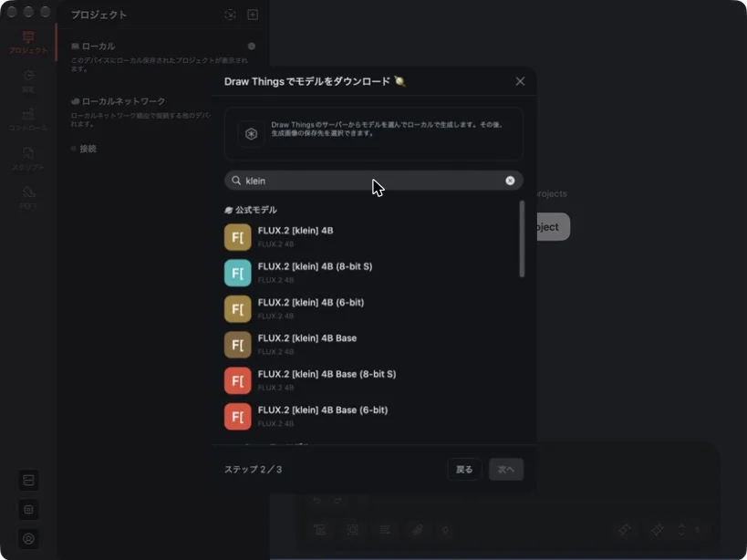Click the eraser icon in the bottom toolbar

click(x=418, y=530)
